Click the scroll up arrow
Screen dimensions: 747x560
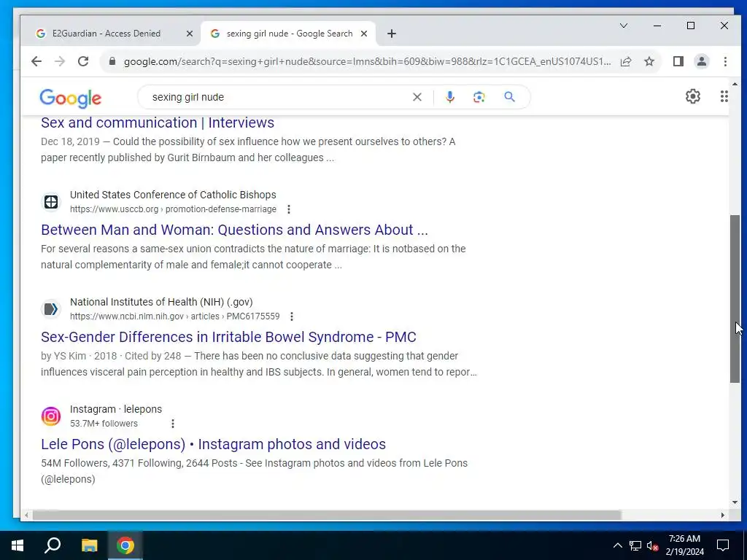tap(735, 85)
